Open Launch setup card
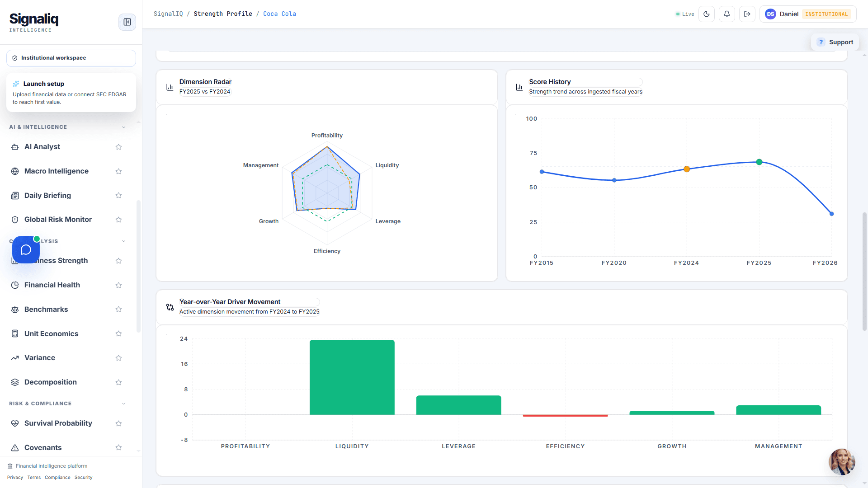868x488 pixels. click(71, 92)
